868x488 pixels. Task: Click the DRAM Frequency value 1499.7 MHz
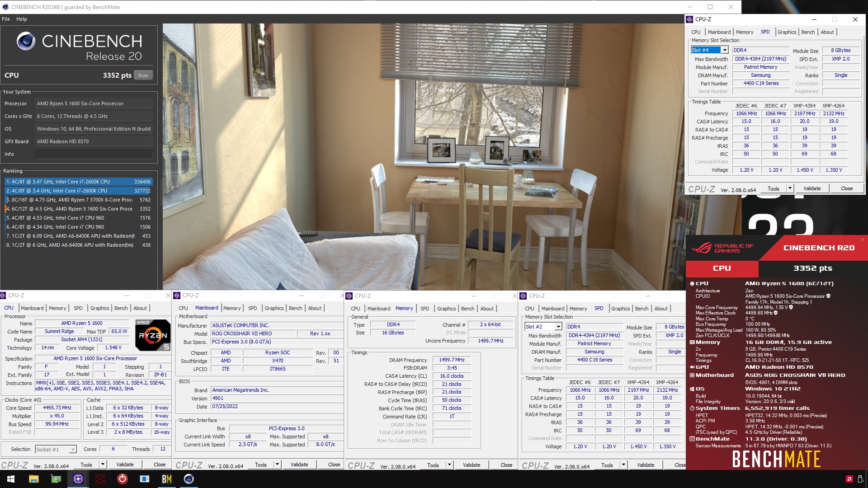452,360
